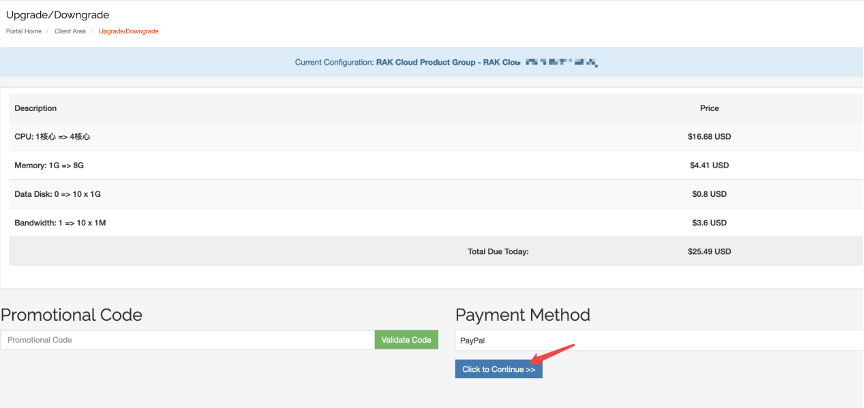Open the PayPal payment method dropdown
Image resolution: width=864 pixels, height=408 pixels.
click(x=655, y=340)
